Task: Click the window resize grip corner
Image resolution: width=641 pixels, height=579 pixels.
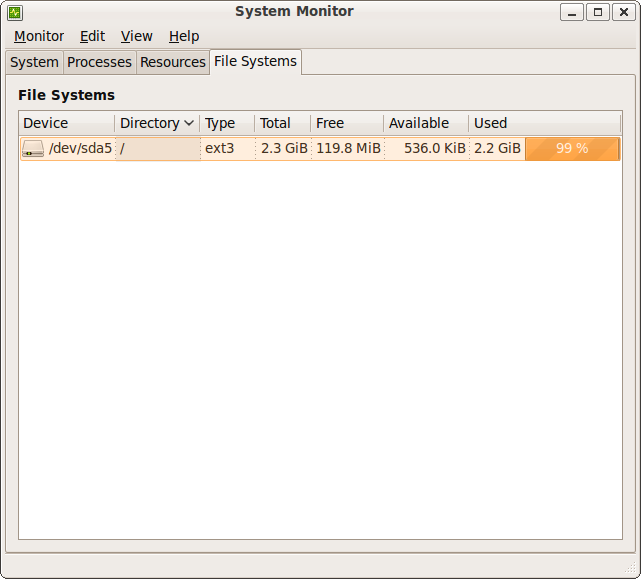Action: [x=631, y=567]
